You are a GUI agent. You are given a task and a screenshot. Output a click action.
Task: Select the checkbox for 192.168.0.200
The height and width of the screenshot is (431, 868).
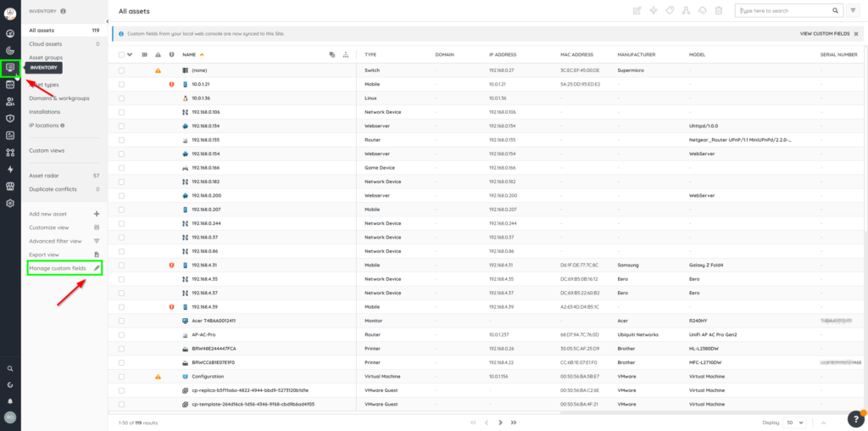122,195
